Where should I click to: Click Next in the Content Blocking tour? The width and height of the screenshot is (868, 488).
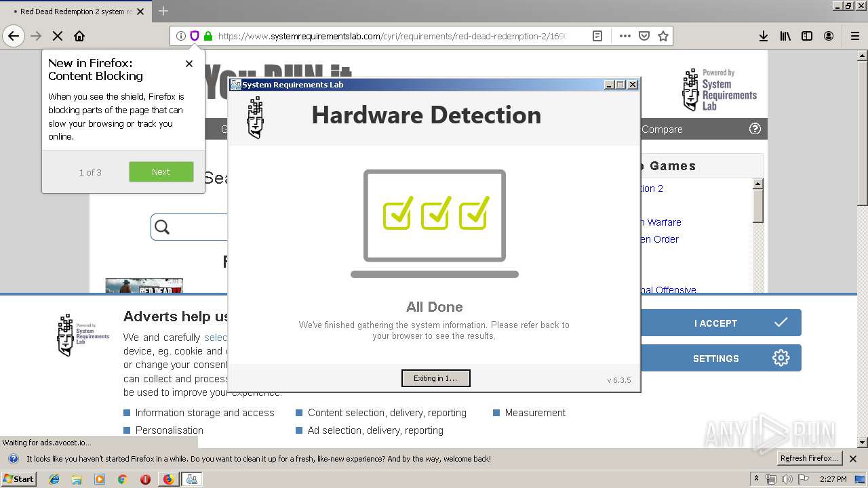(x=161, y=171)
